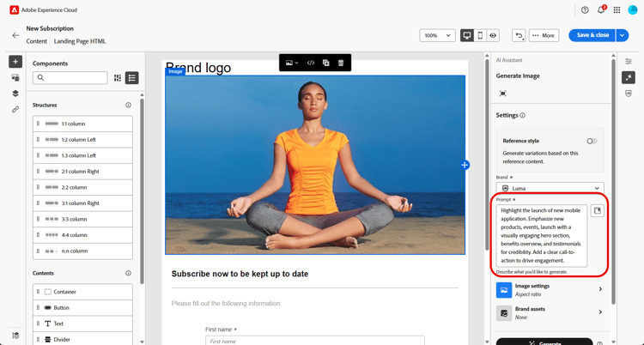Open image type dropdown in floating toolbar
Viewport: 644px width, 345px height.
[x=292, y=63]
